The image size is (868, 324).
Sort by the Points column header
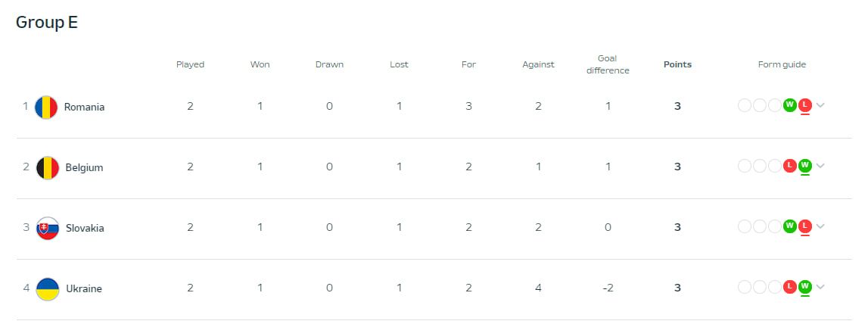click(677, 64)
